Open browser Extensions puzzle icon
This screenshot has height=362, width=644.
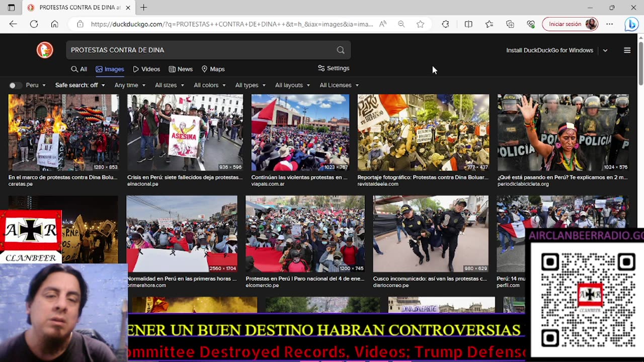445,24
